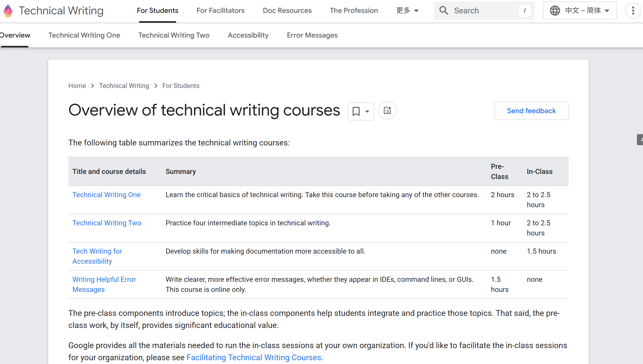Expand the bookmark dropdown arrow

point(367,111)
